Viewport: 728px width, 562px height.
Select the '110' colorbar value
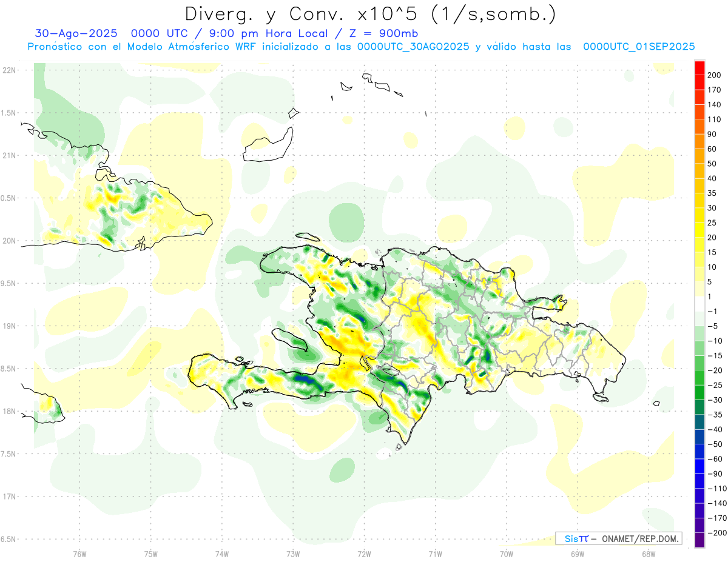click(714, 119)
